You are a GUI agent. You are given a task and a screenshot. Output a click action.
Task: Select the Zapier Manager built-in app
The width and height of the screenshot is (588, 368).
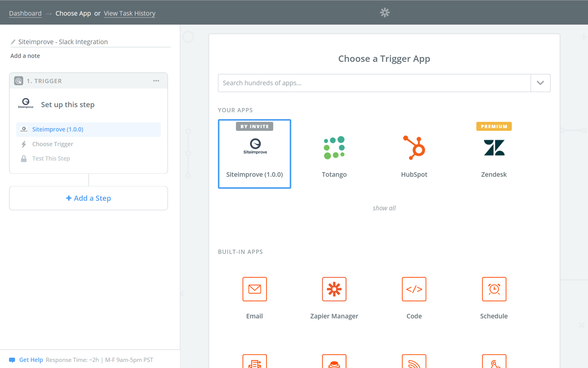pyautogui.click(x=334, y=289)
